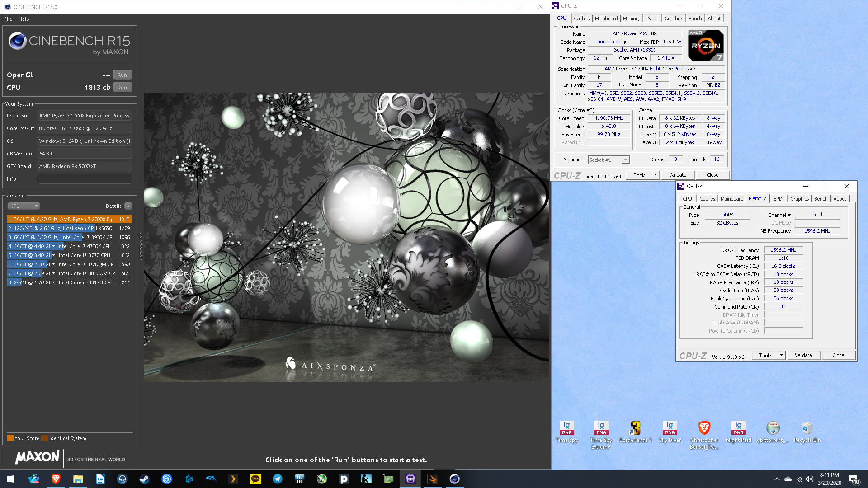Select the Borderlands 3 desktop shortcut
This screenshot has height=488, width=868.
(x=635, y=432)
